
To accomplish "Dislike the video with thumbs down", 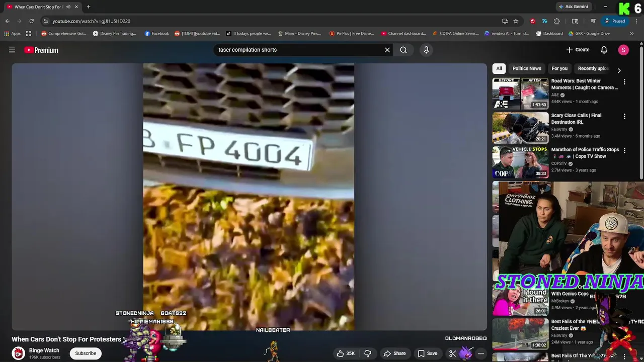I will coord(368,353).
